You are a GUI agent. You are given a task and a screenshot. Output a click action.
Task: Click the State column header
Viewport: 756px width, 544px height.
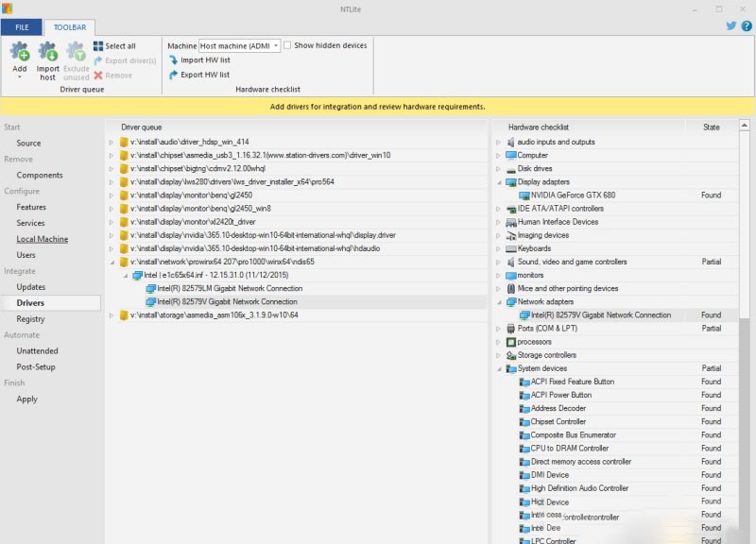click(711, 127)
